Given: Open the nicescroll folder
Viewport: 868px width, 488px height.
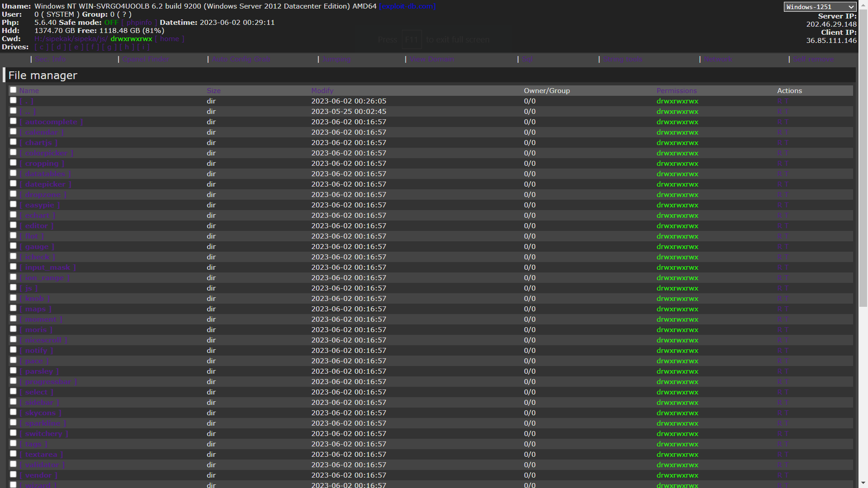Looking at the screenshot, I should coord(43,340).
